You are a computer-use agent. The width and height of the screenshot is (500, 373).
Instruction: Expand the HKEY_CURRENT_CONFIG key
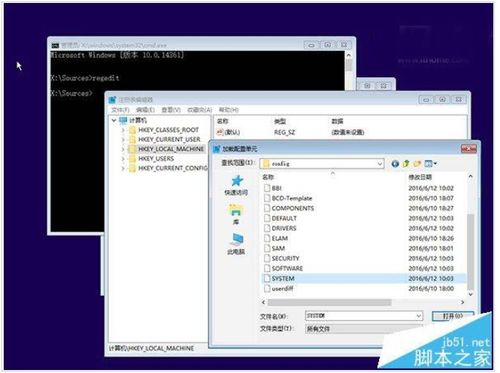coord(123,169)
